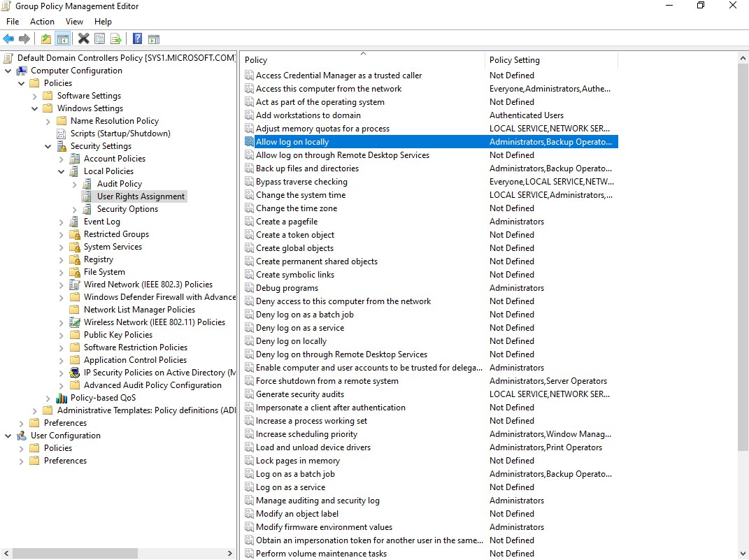Click the Scripts (Startup/Shutdown) icon
Image resolution: width=749 pixels, height=560 pixels.
61,134
